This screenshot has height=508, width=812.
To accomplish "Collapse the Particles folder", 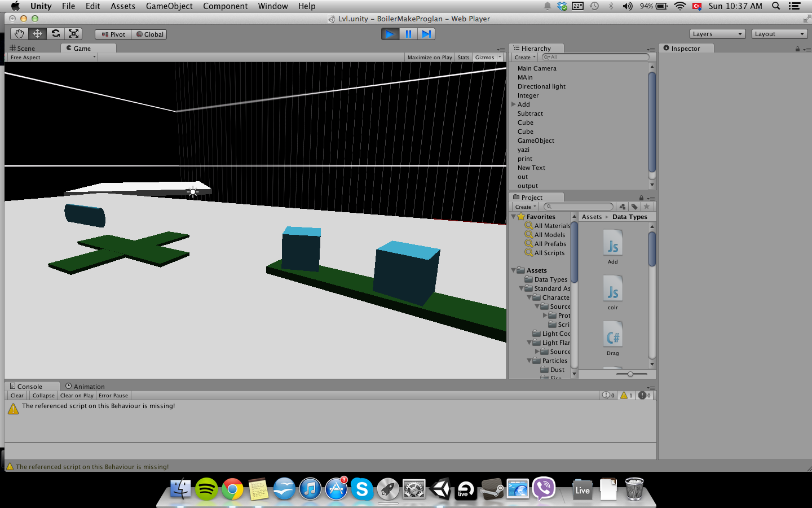I will coord(529,361).
